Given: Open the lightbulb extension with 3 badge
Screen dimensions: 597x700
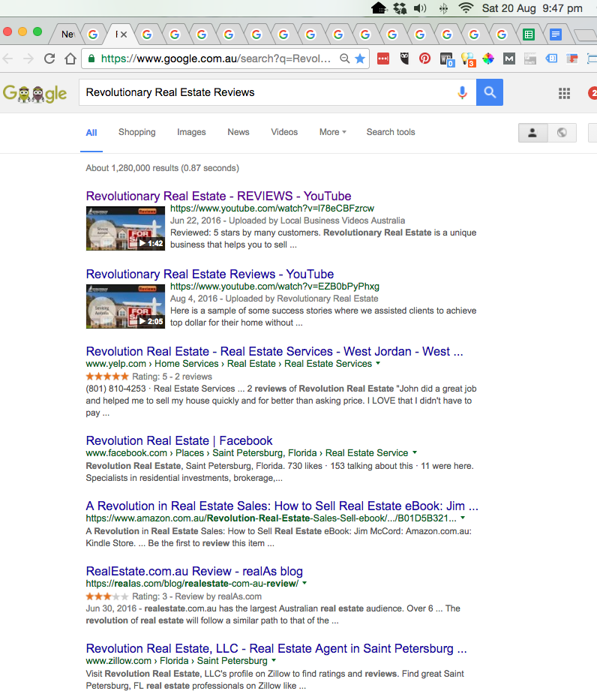Looking at the screenshot, I should (x=468, y=59).
